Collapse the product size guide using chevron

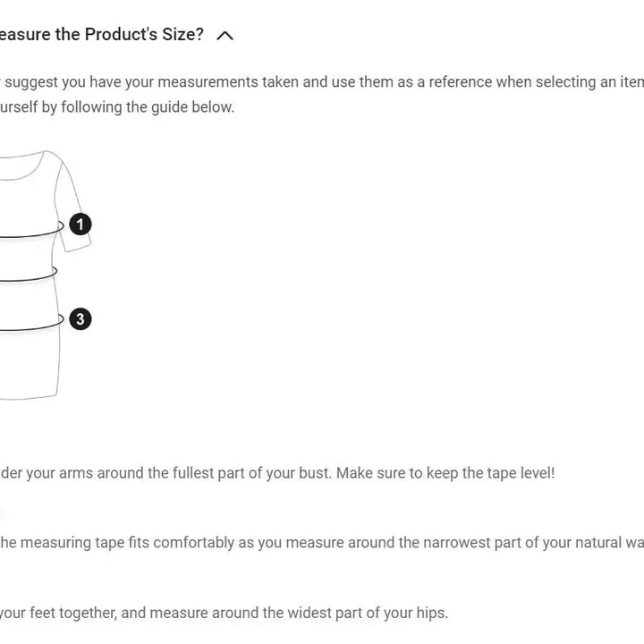tap(225, 36)
